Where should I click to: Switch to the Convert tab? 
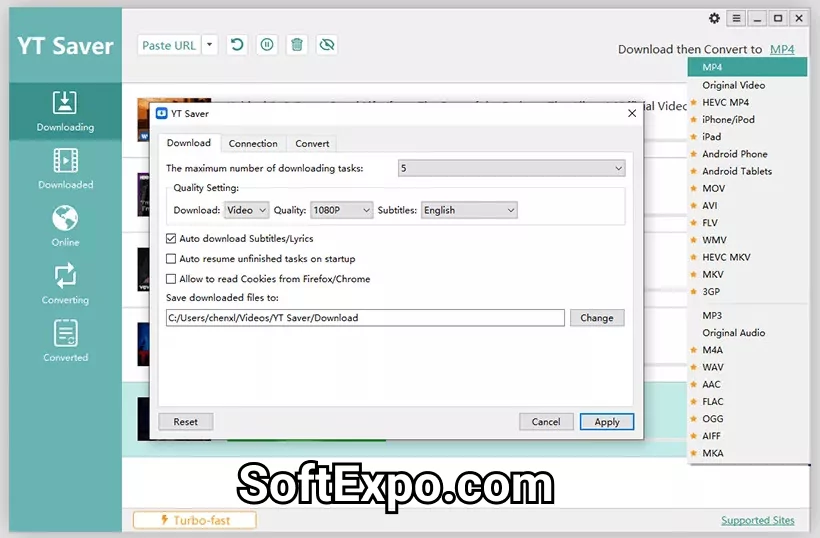click(x=312, y=143)
